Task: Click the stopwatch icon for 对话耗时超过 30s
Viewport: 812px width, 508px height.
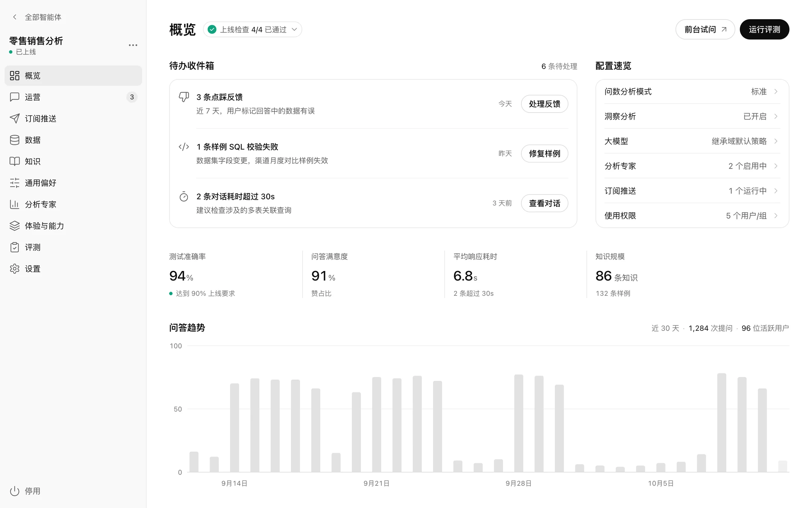Action: click(x=184, y=196)
